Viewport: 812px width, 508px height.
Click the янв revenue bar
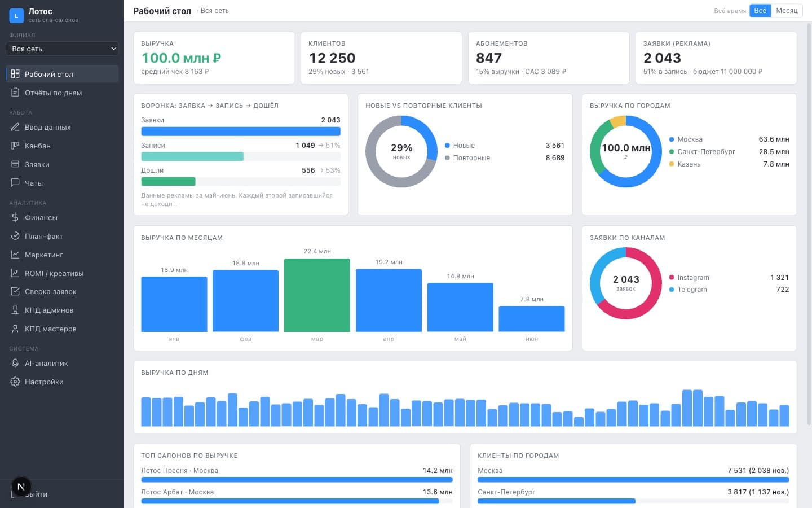(174, 304)
